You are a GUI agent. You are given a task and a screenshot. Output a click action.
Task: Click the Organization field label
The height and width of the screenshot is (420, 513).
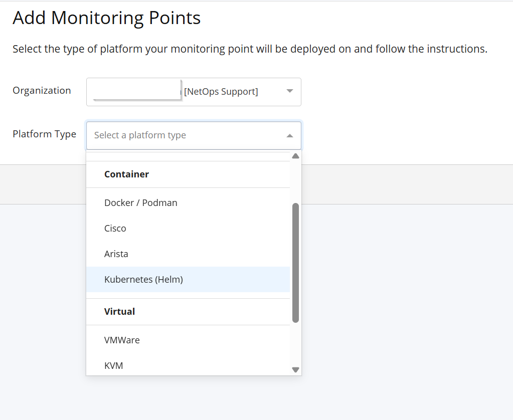42,91
